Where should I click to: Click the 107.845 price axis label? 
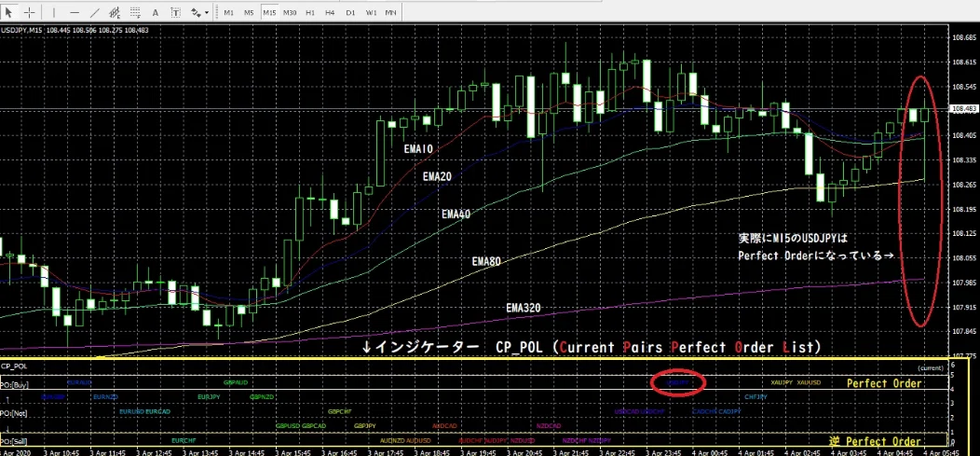[x=964, y=332]
